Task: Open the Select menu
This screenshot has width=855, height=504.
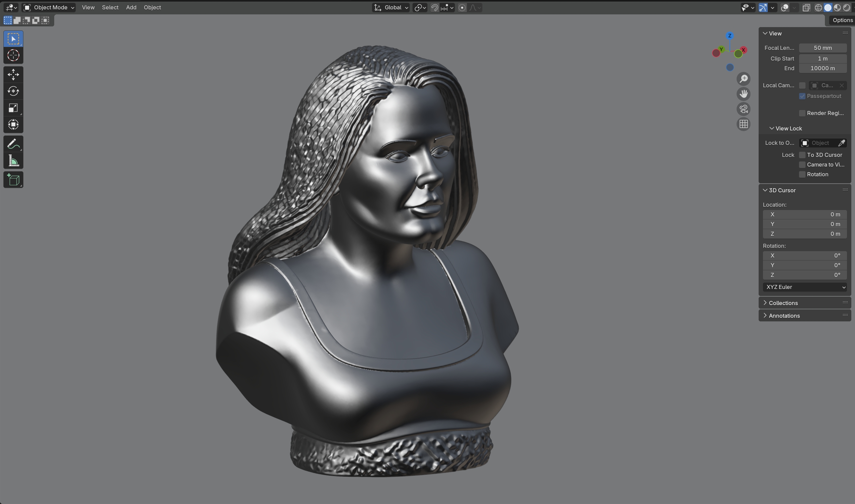Action: [110, 7]
